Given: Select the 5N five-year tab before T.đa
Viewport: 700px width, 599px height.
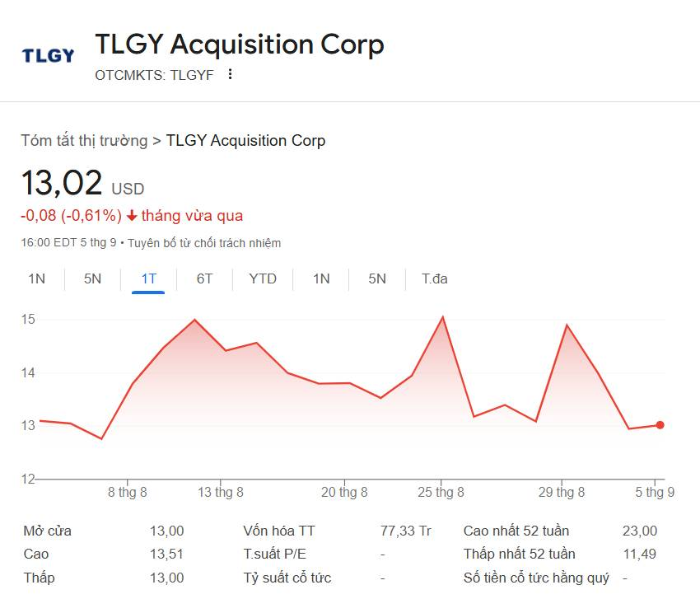Looking at the screenshot, I should click(377, 278).
